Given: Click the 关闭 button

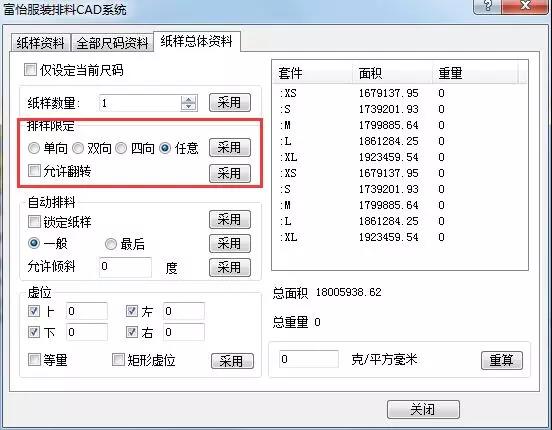Looking at the screenshot, I should pyautogui.click(x=423, y=409).
